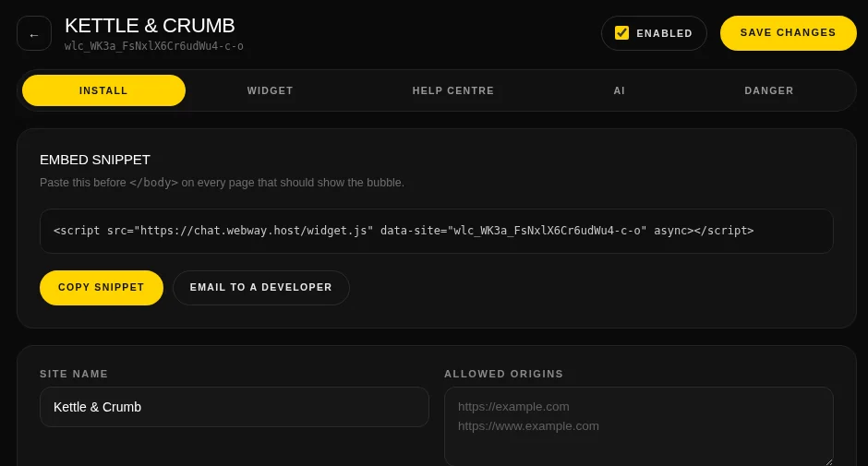The width and height of the screenshot is (868, 466).
Task: Switch to the AI tab
Action: click(x=619, y=90)
